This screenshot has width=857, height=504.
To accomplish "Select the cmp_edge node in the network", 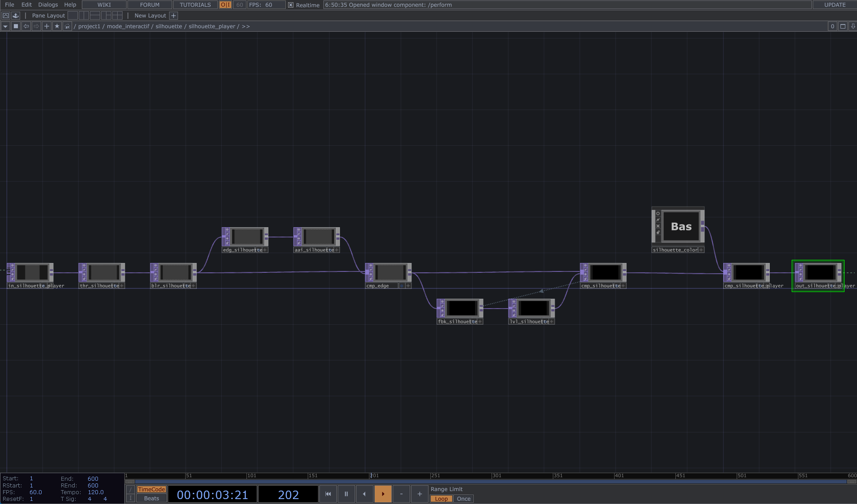I will [388, 272].
